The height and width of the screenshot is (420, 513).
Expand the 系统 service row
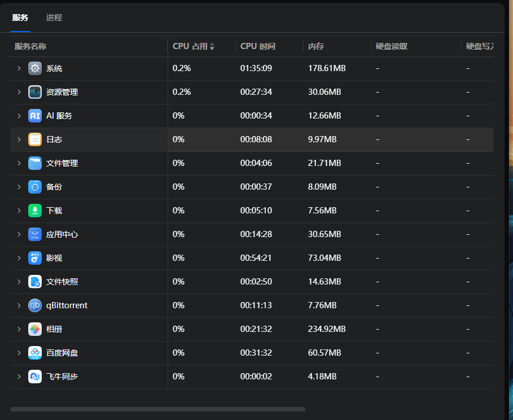coord(19,68)
